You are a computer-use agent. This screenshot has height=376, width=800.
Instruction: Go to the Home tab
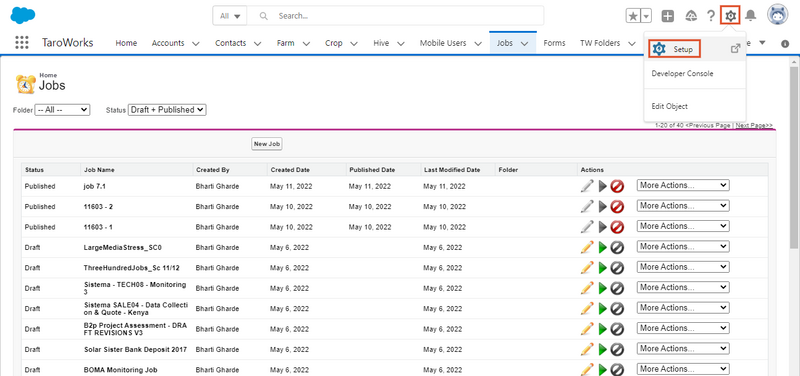(x=126, y=43)
